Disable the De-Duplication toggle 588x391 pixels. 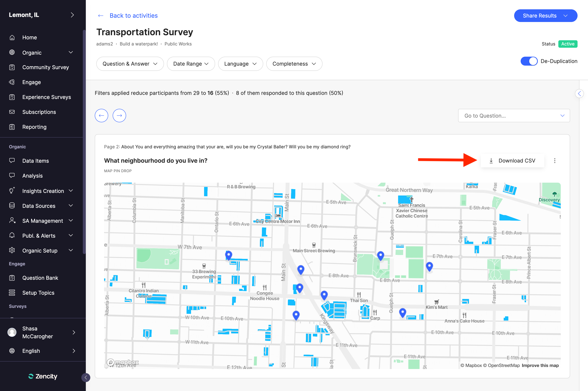click(x=529, y=61)
